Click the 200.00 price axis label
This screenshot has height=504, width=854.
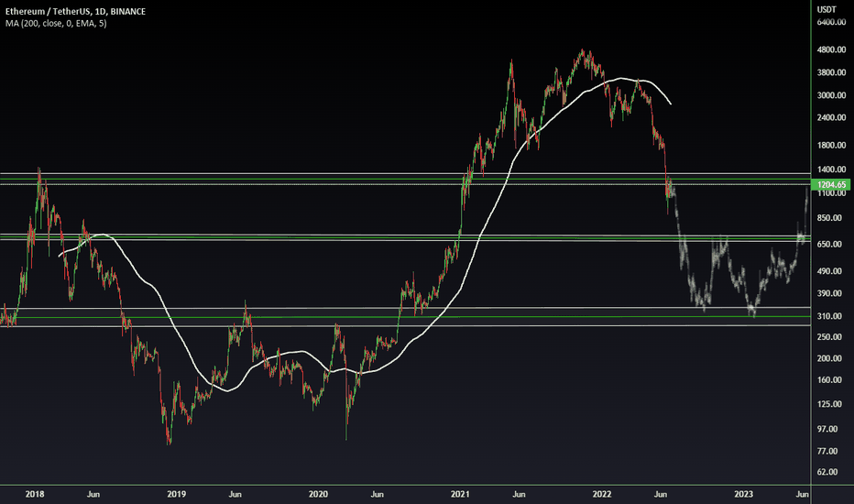coord(831,358)
